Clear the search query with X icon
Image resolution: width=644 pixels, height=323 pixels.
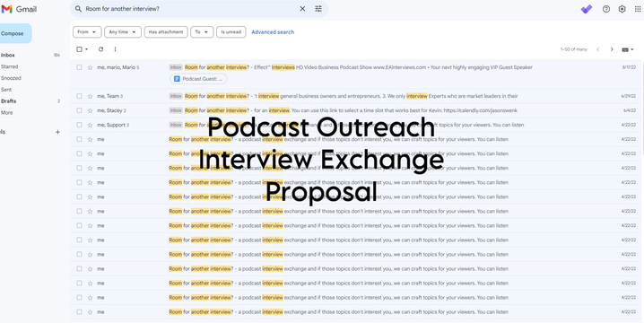pos(302,9)
